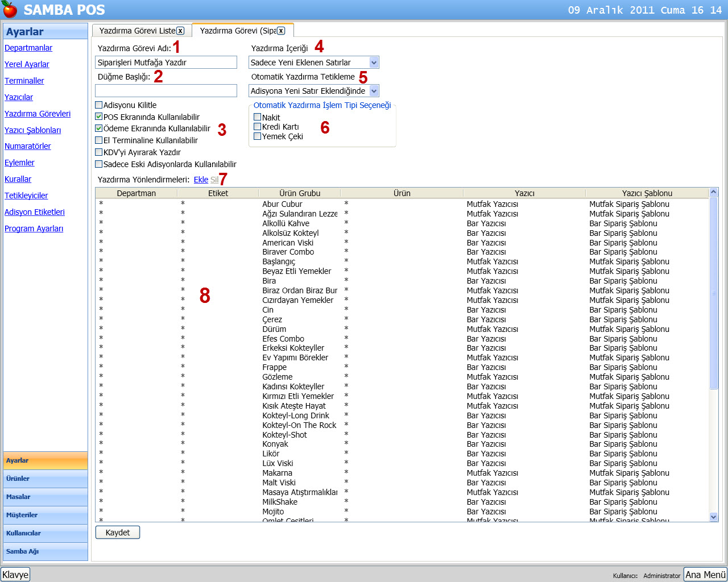Viewport: 728px width, 582px height.
Task: Click Ana Menü button
Action: tap(705, 575)
